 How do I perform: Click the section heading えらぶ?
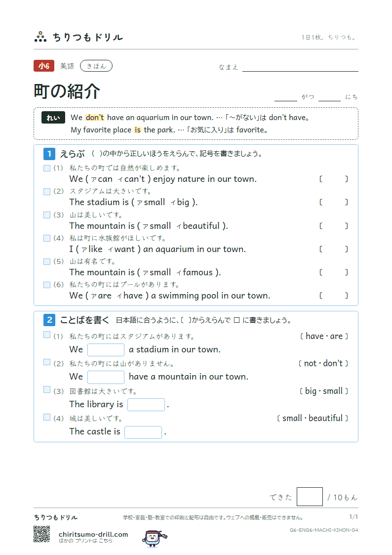point(73,154)
